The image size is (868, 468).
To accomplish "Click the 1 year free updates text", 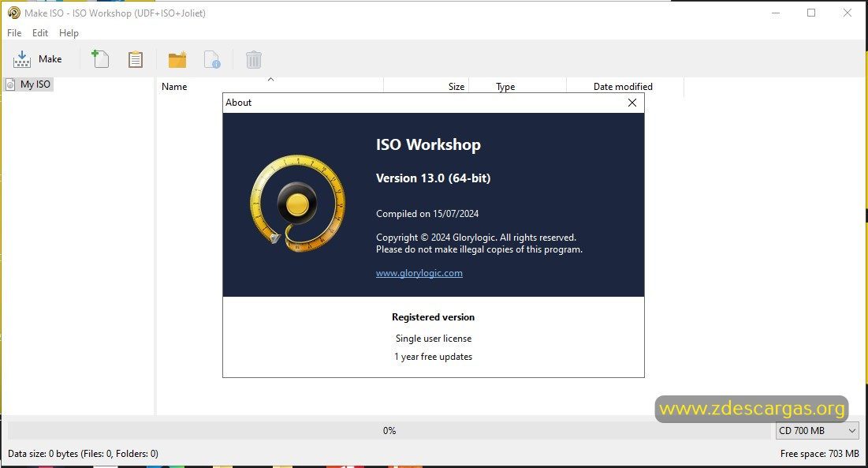I will pos(433,357).
